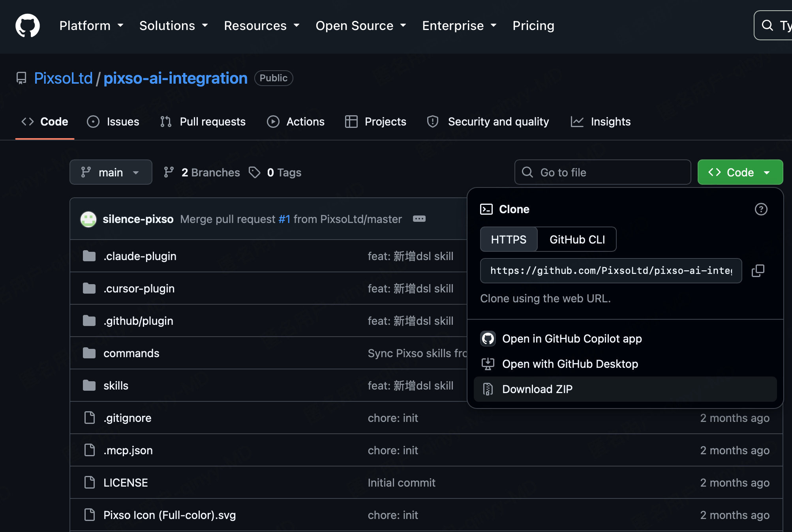Click the GitHub Copilot app icon
792x532 pixels.
click(488, 339)
